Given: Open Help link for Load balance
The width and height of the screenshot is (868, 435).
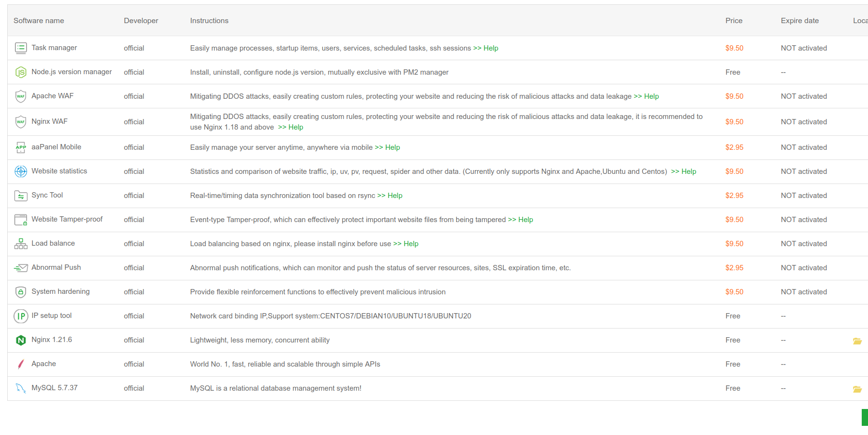Looking at the screenshot, I should [x=406, y=244].
